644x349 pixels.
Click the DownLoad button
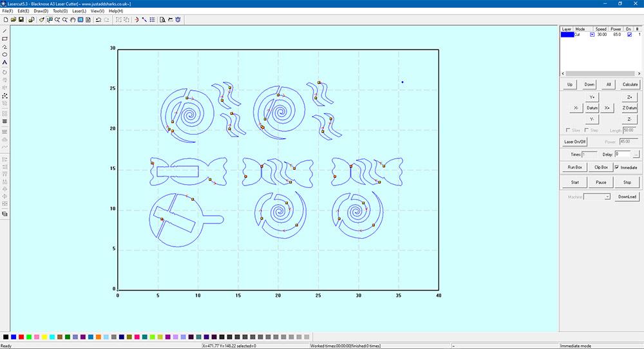627,196
